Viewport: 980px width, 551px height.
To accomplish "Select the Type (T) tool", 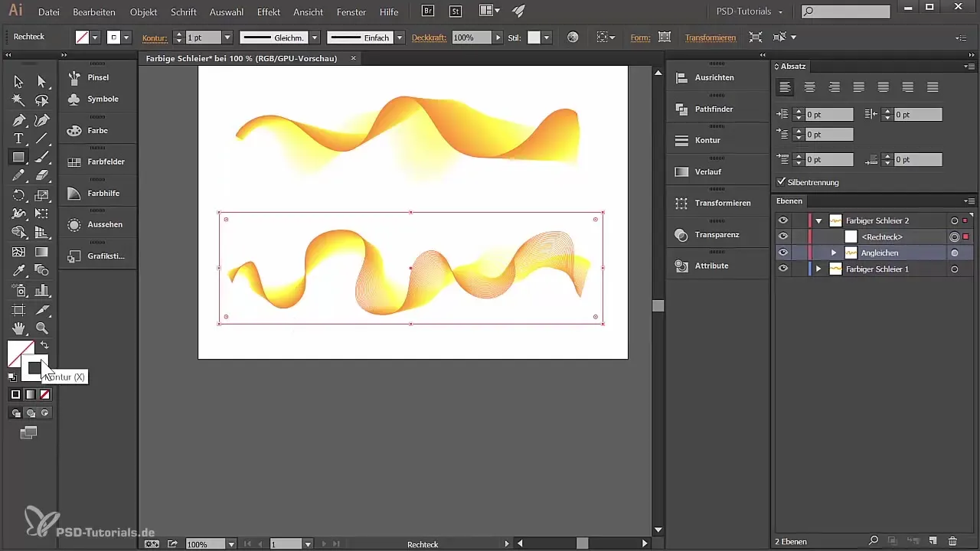I will click(18, 139).
